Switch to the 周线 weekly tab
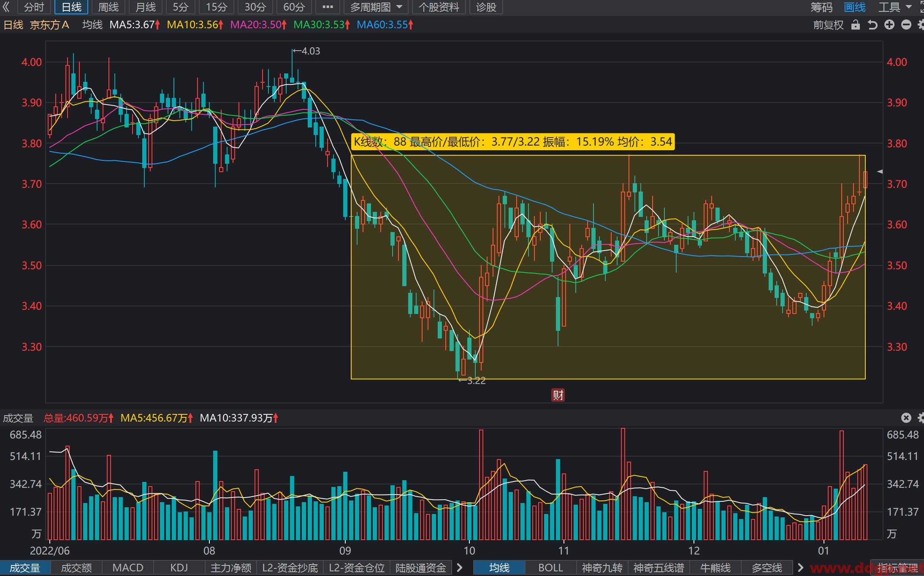Screen dimensions: 924x576 [108, 7]
